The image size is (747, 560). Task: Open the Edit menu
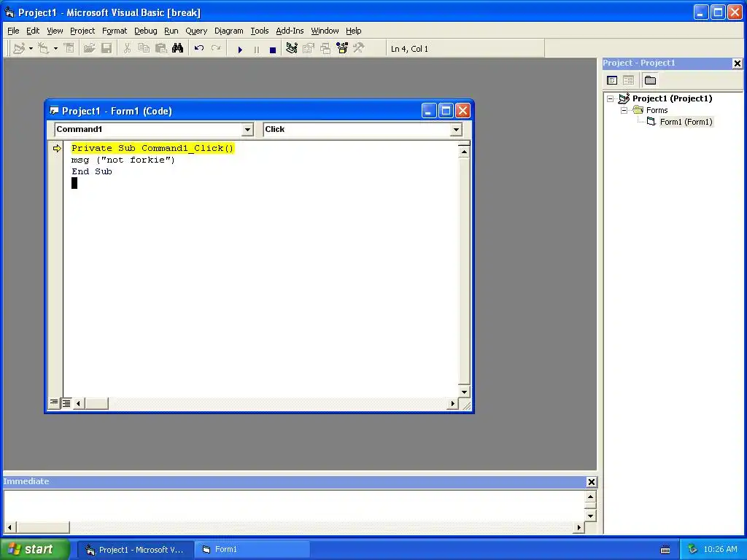pos(33,31)
